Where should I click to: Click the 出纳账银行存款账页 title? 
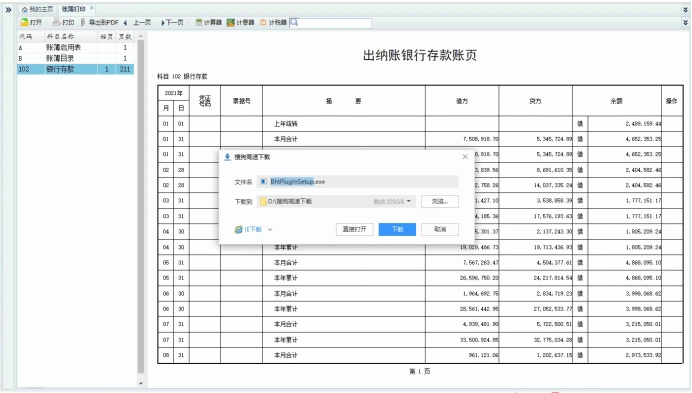[x=420, y=55]
